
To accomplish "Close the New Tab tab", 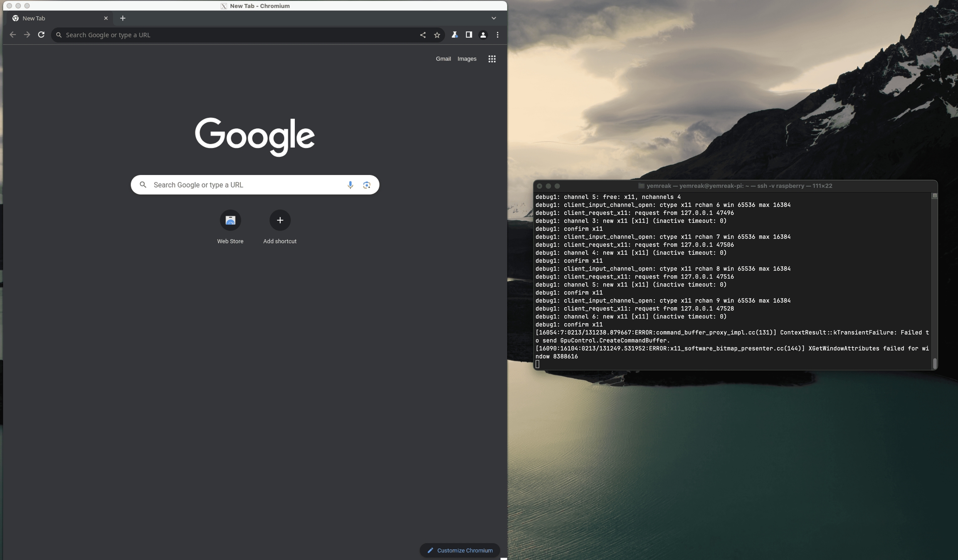I will coord(106,18).
